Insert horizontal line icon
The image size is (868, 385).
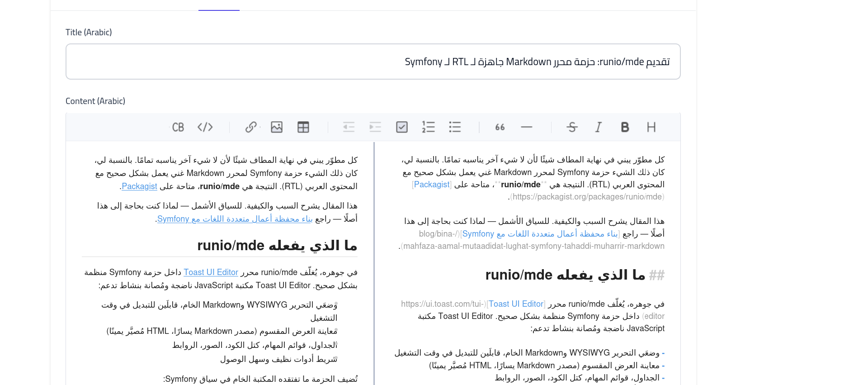(527, 127)
